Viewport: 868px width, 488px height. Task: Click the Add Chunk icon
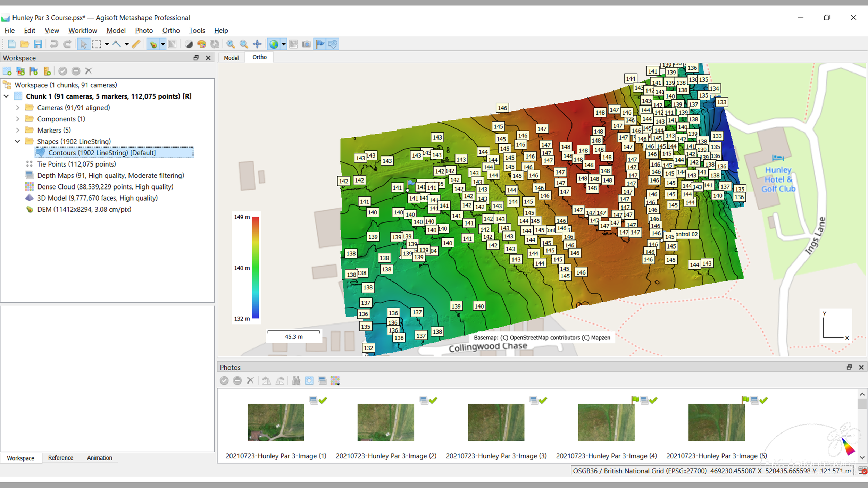pos(7,71)
